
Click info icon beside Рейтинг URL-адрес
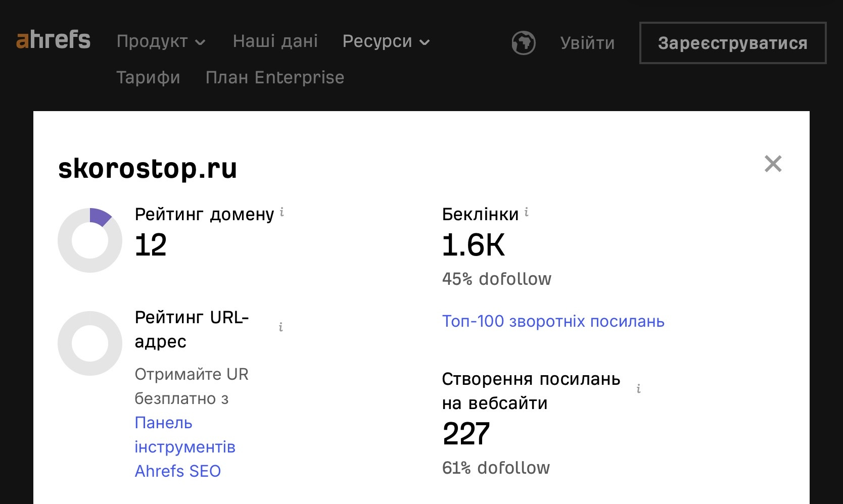pyautogui.click(x=281, y=327)
